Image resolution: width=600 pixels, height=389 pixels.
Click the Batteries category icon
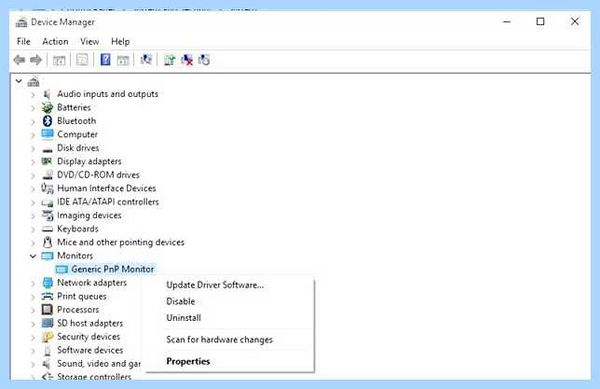pyautogui.click(x=47, y=107)
